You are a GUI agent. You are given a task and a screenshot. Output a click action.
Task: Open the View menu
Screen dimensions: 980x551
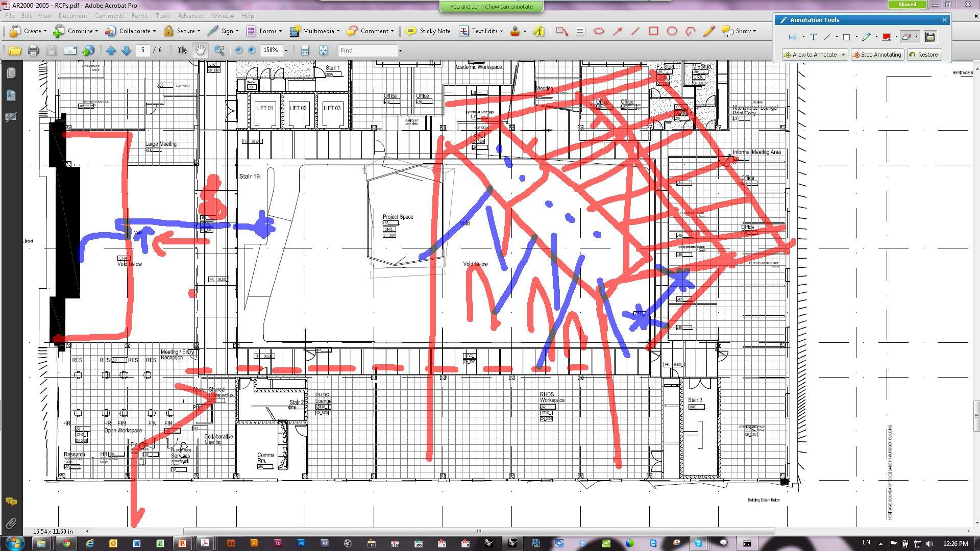coord(45,16)
